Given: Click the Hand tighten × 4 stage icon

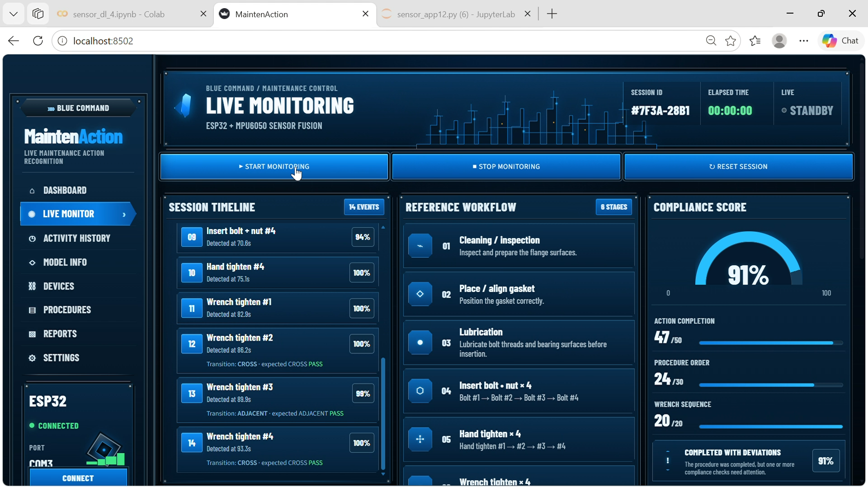Looking at the screenshot, I should (420, 439).
